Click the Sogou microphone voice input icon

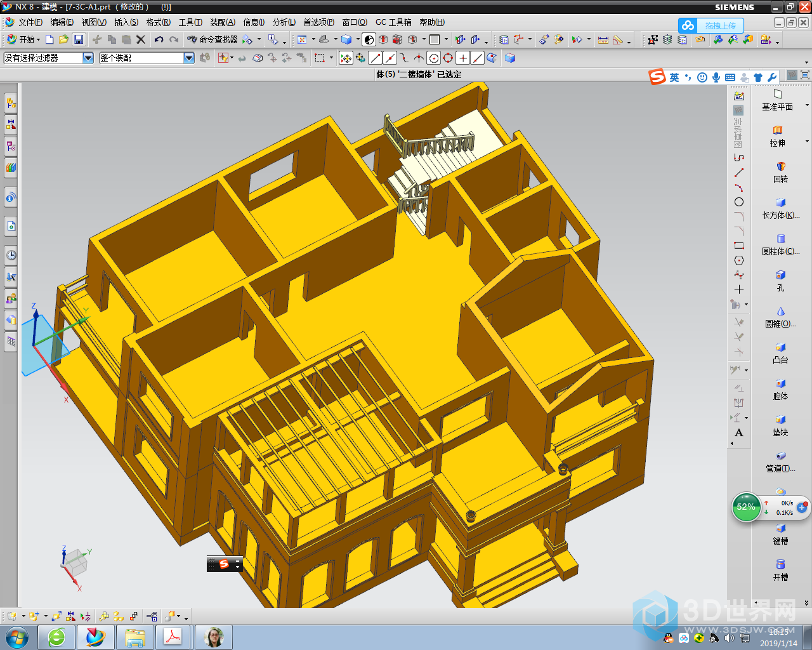click(716, 77)
